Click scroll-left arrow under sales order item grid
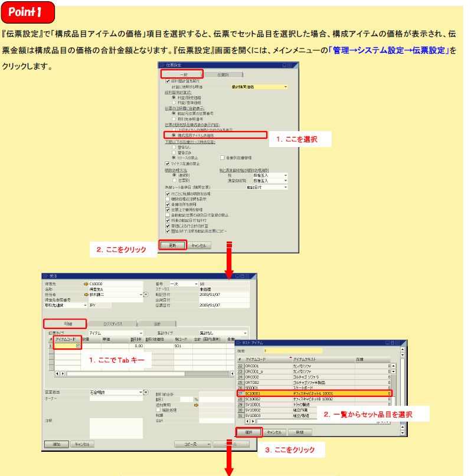This screenshot has width=471, height=476. (x=57, y=373)
